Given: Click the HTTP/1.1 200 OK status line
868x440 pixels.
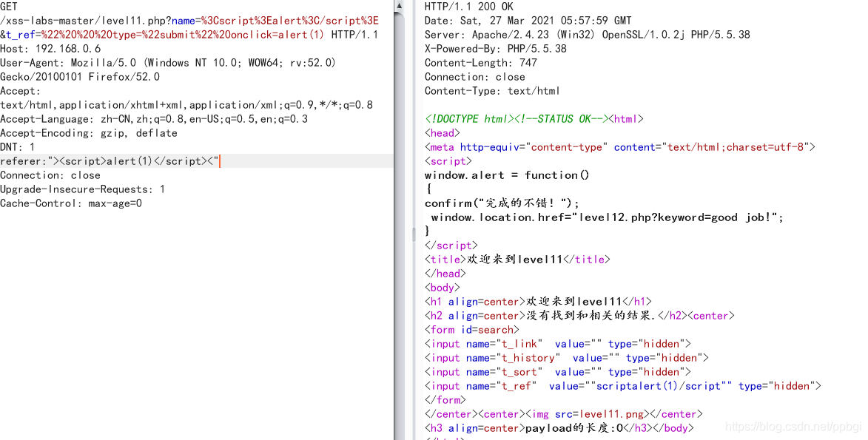Looking at the screenshot, I should [469, 7].
